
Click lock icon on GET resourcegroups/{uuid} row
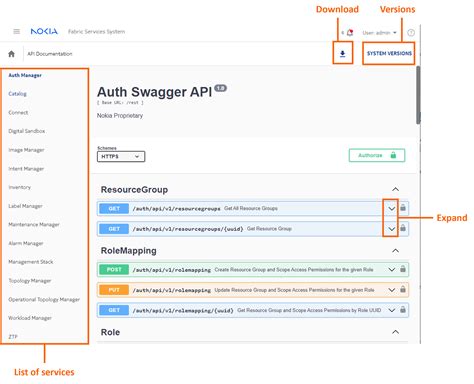(x=403, y=228)
